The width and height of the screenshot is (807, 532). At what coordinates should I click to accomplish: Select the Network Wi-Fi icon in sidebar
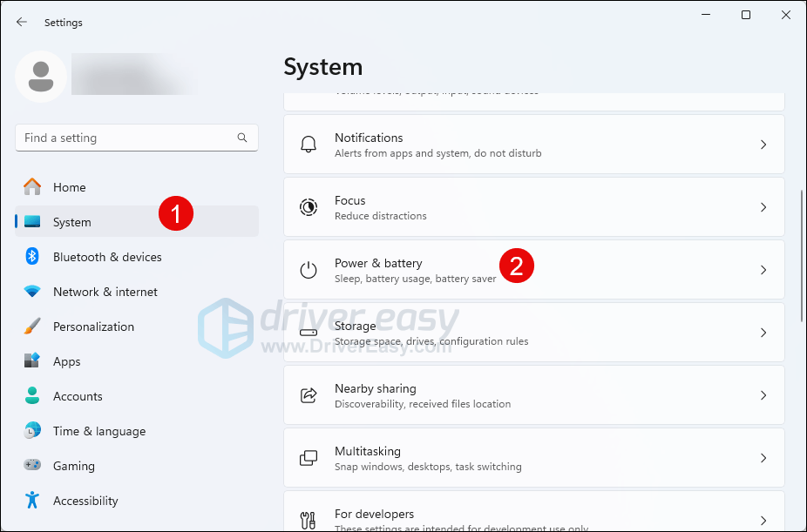[x=32, y=292]
